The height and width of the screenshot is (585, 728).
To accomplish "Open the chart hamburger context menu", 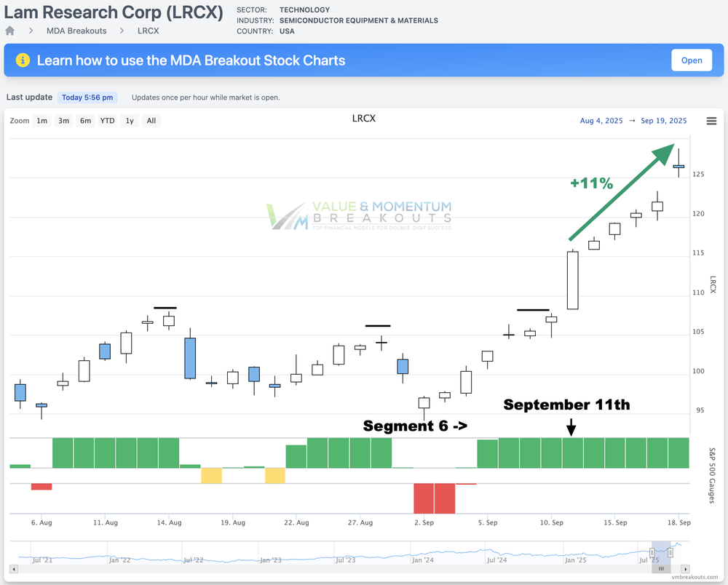I will pos(711,121).
